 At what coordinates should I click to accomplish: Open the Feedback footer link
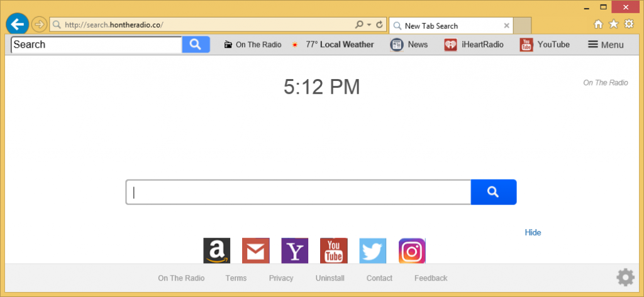pyautogui.click(x=431, y=278)
